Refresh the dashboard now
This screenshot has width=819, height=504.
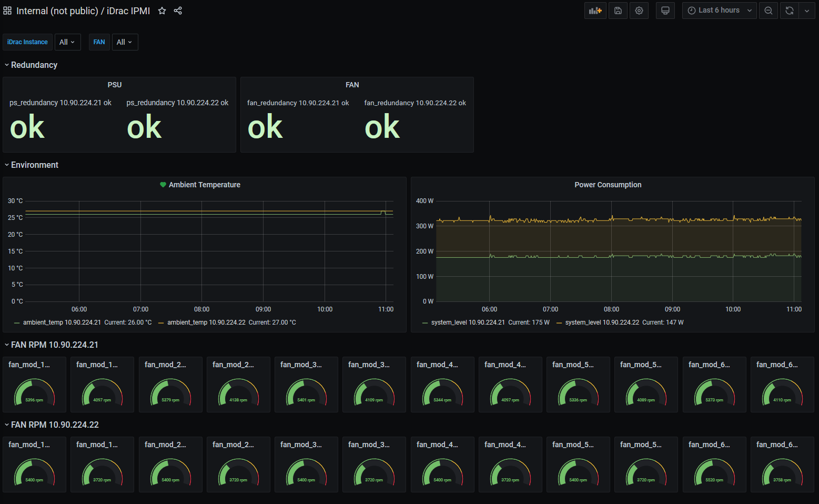pos(790,11)
